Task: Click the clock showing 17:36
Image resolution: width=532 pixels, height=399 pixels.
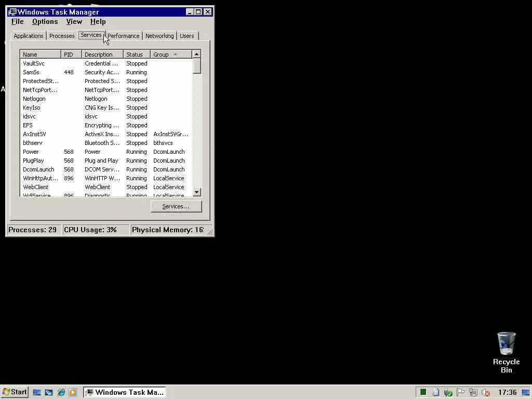Action: pyautogui.click(x=507, y=392)
